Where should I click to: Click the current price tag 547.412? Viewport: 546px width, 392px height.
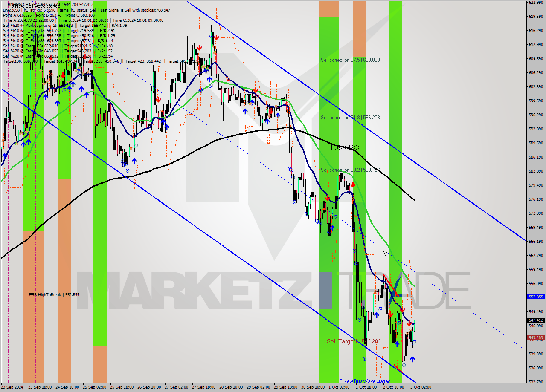click(x=536, y=320)
